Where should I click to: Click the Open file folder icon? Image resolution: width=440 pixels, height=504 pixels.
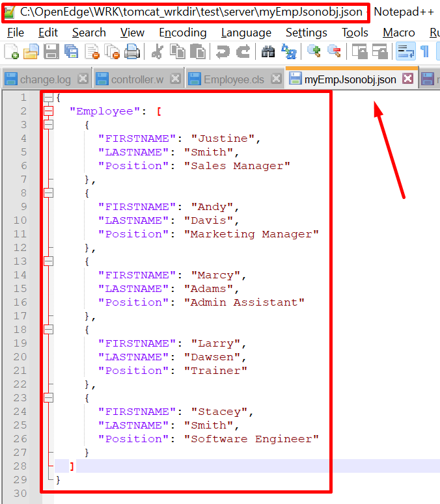(31, 51)
